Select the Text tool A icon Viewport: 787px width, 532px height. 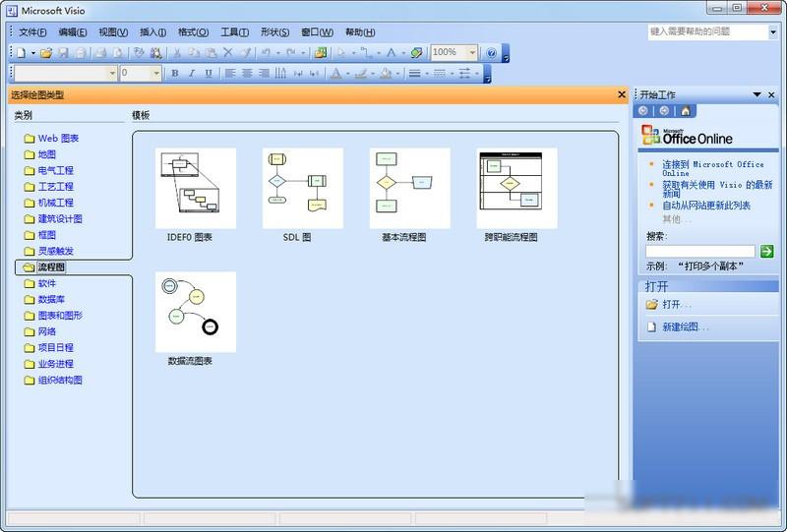pyautogui.click(x=391, y=53)
